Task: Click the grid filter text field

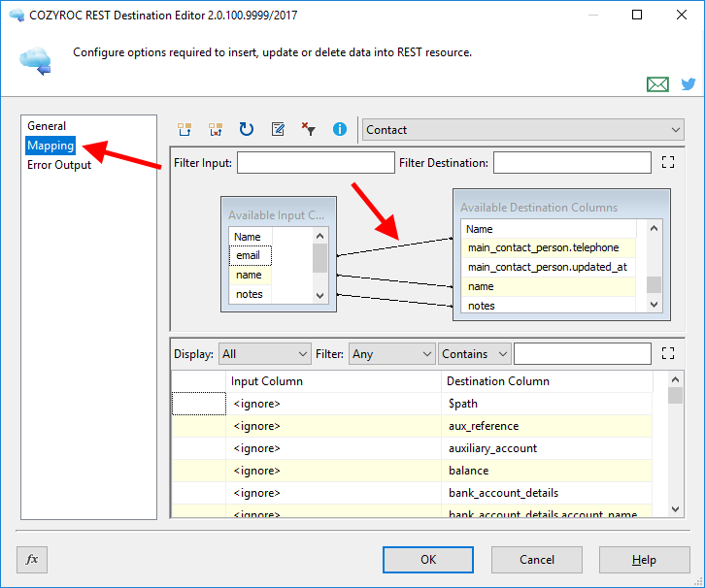Action: (x=583, y=354)
